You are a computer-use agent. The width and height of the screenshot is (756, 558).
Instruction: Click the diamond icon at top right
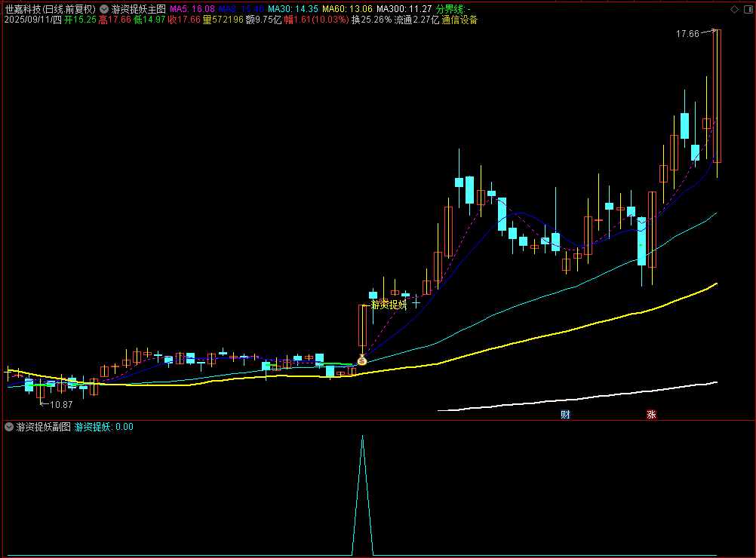pos(734,9)
